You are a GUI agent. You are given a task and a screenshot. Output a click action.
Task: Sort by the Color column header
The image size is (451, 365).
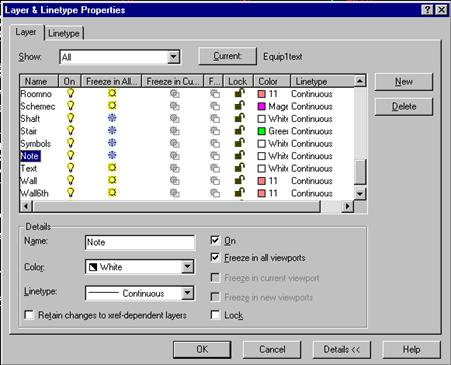272,81
